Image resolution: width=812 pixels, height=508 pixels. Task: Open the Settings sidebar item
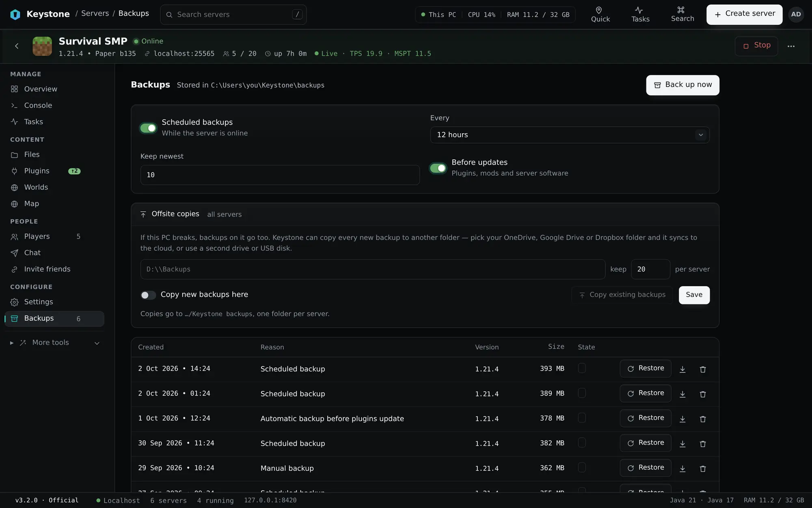[x=54, y=302]
